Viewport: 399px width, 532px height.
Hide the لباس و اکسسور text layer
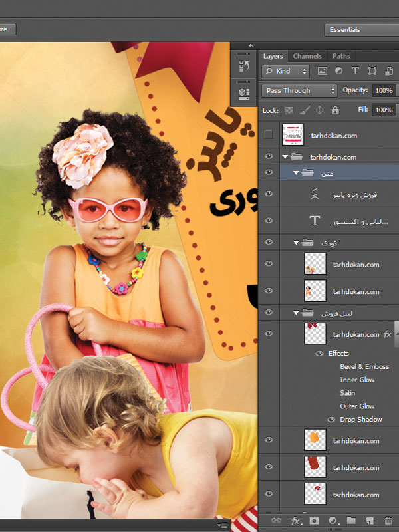tap(269, 221)
